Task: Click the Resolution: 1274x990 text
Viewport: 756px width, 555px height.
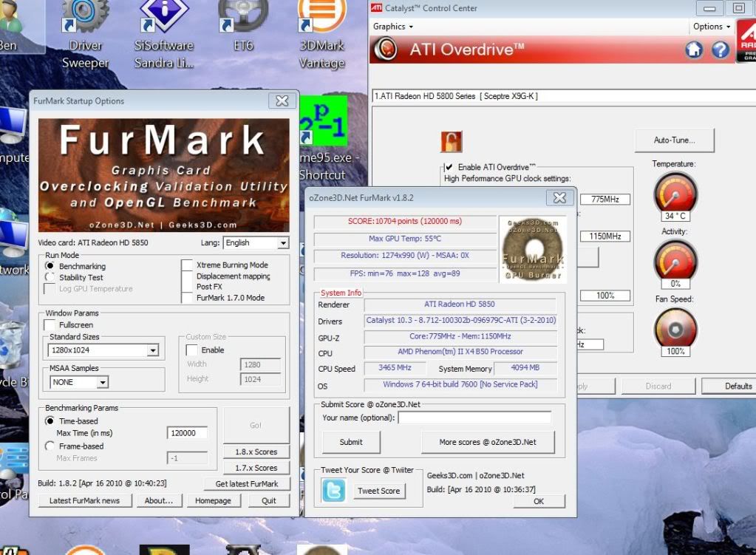Action: click(x=405, y=256)
